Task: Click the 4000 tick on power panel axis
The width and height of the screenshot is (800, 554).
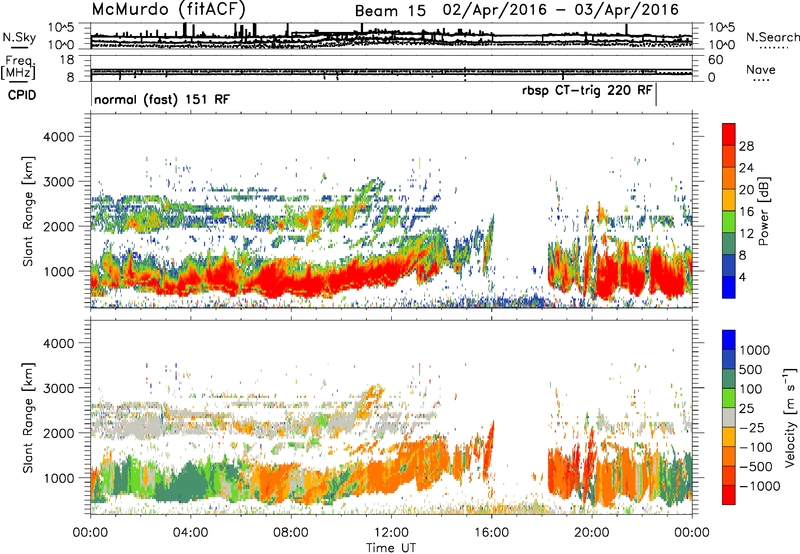Action: 59,137
